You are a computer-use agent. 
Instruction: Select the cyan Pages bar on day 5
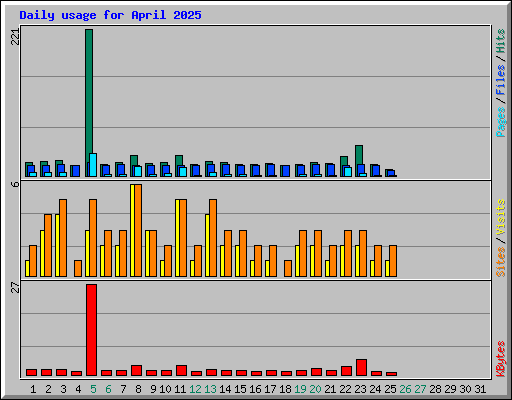93,165
